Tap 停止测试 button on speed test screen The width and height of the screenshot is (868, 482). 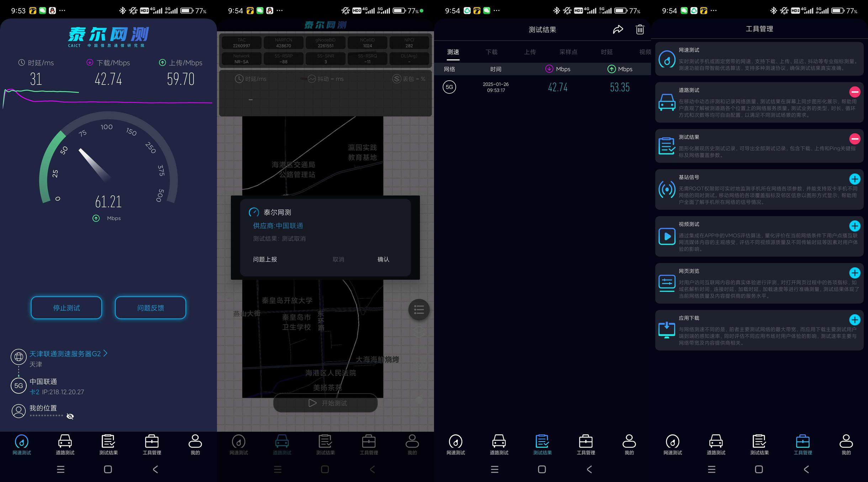(67, 308)
